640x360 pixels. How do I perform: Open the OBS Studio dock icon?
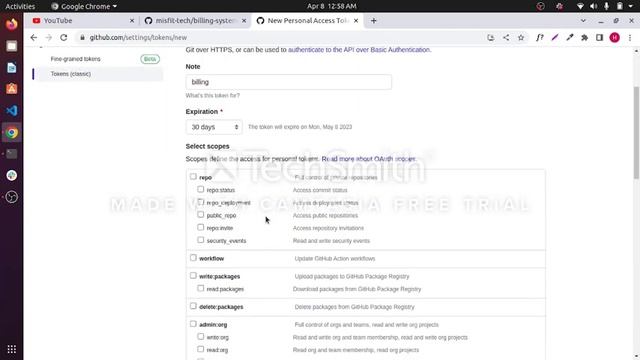coord(11,197)
